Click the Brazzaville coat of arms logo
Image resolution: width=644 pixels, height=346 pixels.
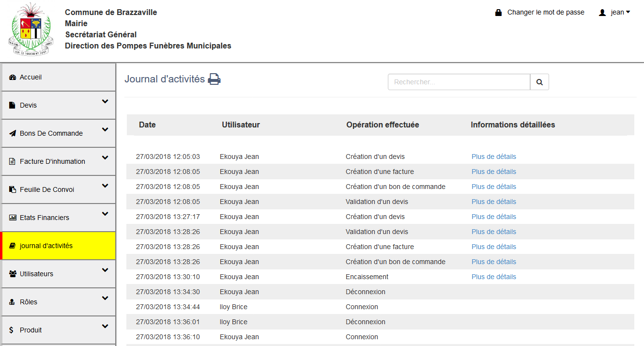tap(31, 30)
